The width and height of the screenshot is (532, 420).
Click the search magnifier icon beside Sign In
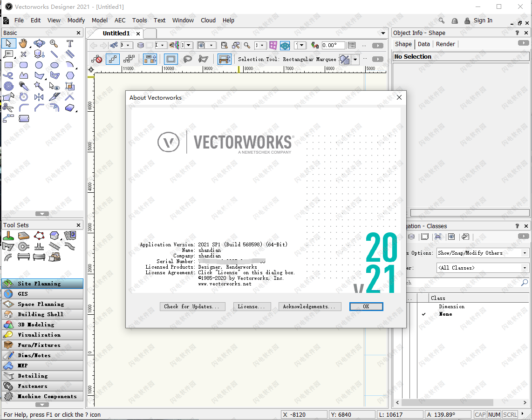coord(442,20)
